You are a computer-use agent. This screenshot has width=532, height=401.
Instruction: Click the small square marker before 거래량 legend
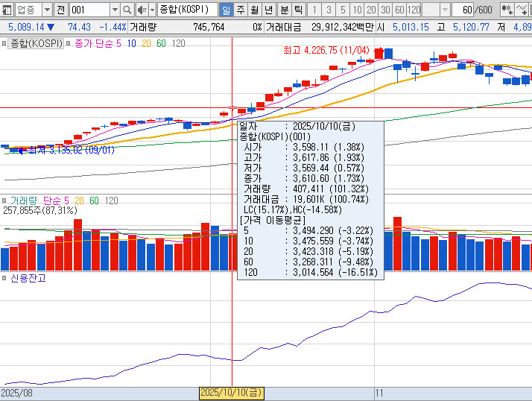click(x=4, y=200)
